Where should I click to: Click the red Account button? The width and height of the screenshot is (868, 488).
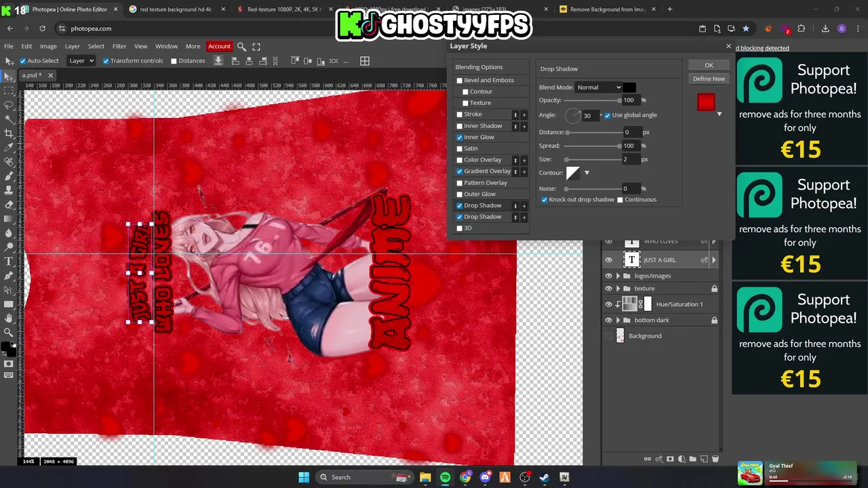pyautogui.click(x=219, y=47)
